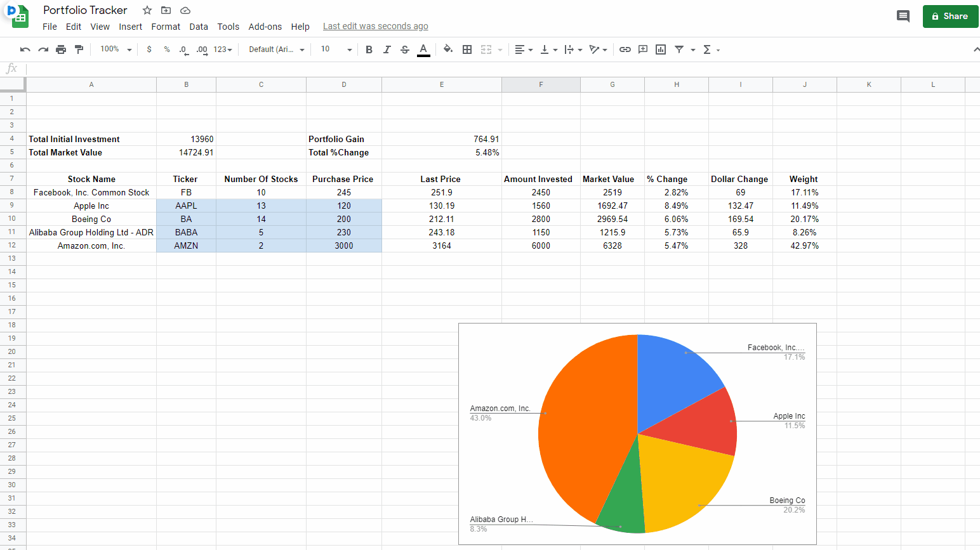Select the AAPL ticker cell
This screenshot has width=980, height=550.
[186, 206]
